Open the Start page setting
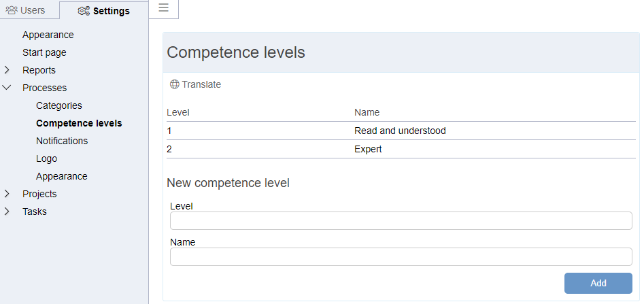 pos(44,52)
